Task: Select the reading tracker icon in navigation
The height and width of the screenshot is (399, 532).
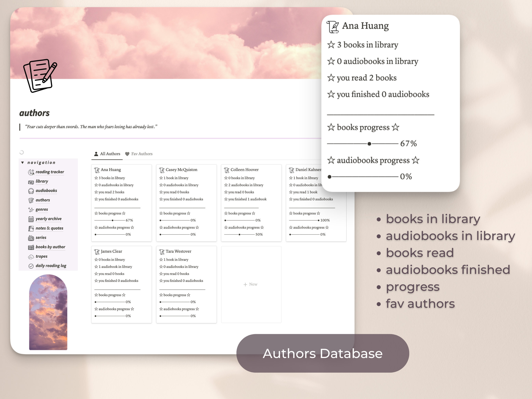Action: click(x=31, y=172)
